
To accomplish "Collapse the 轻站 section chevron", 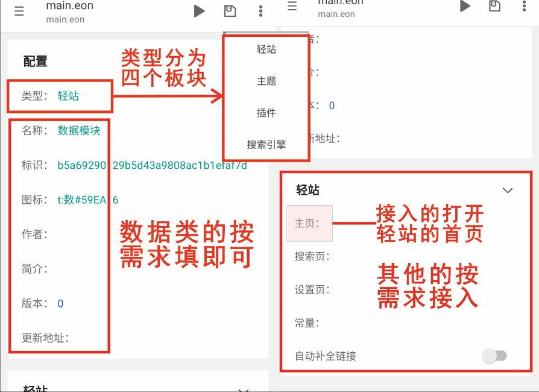I will tap(506, 189).
